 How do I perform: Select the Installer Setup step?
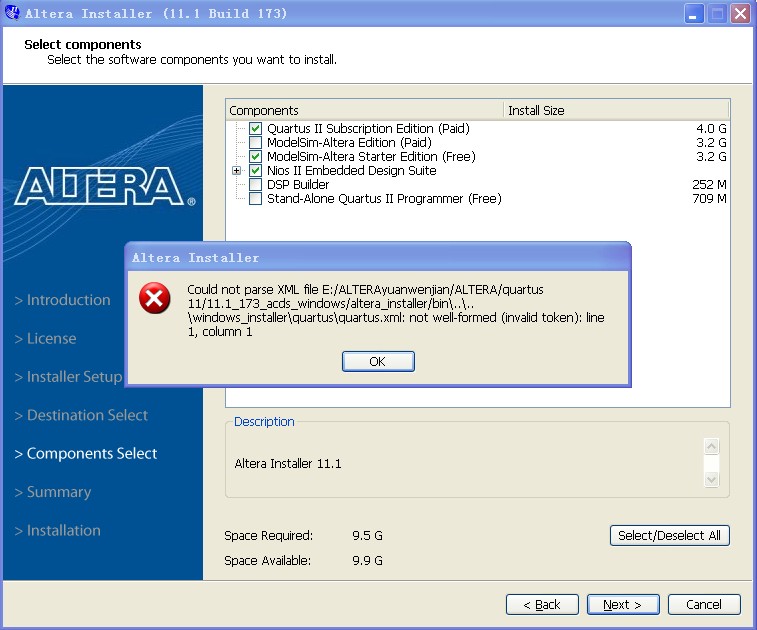point(68,377)
